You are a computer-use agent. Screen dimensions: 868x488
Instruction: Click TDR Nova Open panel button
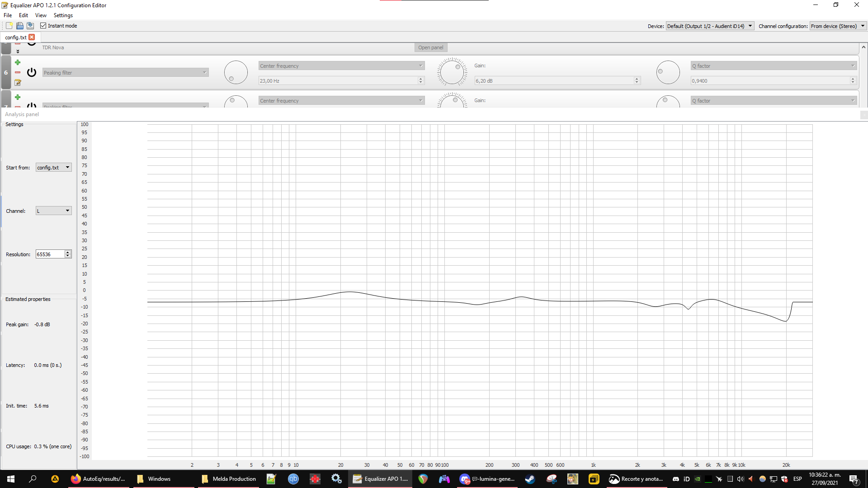430,47
